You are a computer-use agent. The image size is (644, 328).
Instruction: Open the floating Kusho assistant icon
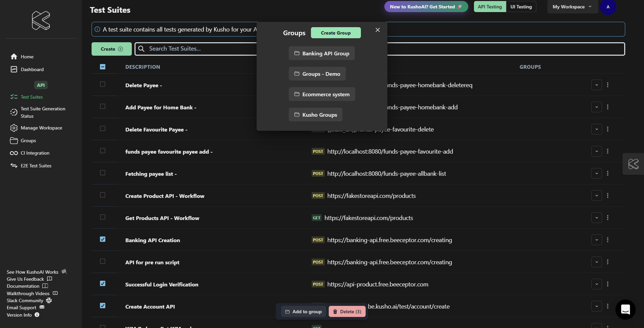pyautogui.click(x=633, y=164)
